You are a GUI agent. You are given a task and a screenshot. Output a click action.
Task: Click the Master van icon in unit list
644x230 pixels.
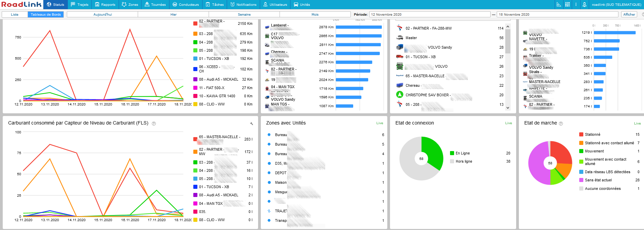(x=400, y=38)
